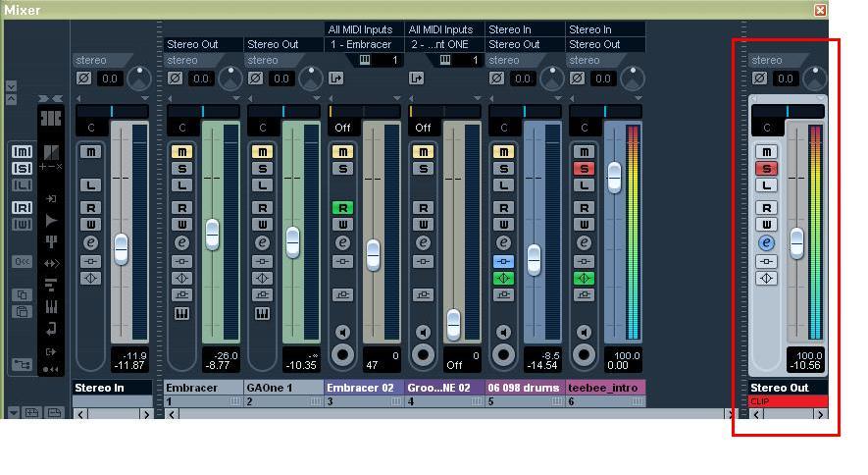Open the '2 - ...nt ONE' output selector
Screen dimensions: 868x475
(x=444, y=44)
